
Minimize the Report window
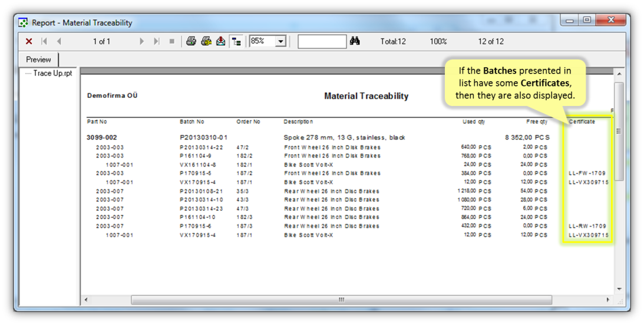click(569, 20)
